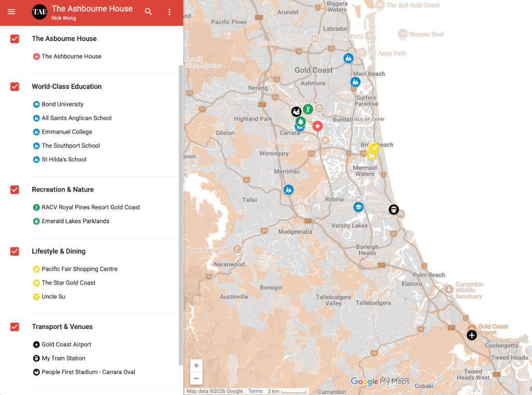Click the blue school marker near Main Beach
The width and height of the screenshot is (532, 395).
(355, 82)
